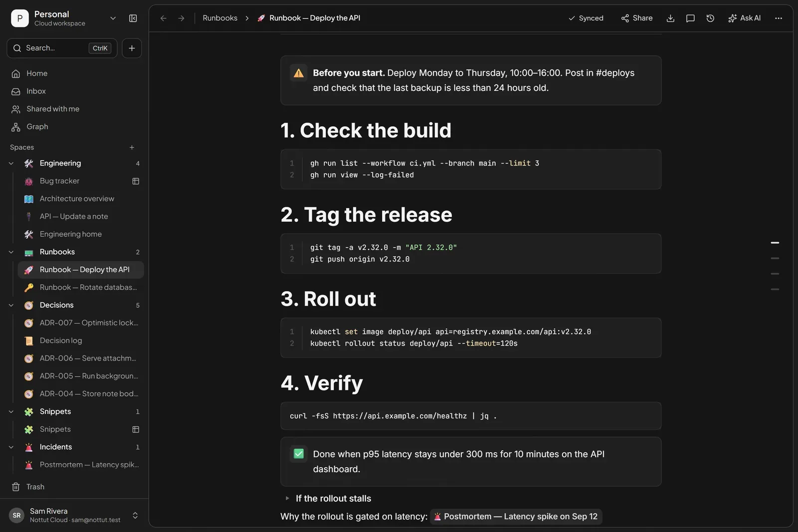Open the comments panel icon

[690, 18]
